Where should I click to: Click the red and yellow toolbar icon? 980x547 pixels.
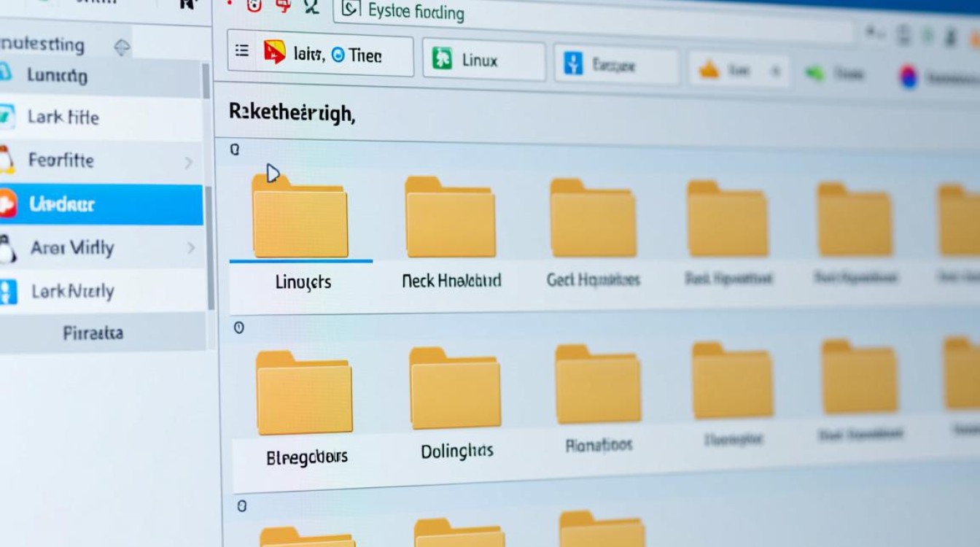click(274, 53)
